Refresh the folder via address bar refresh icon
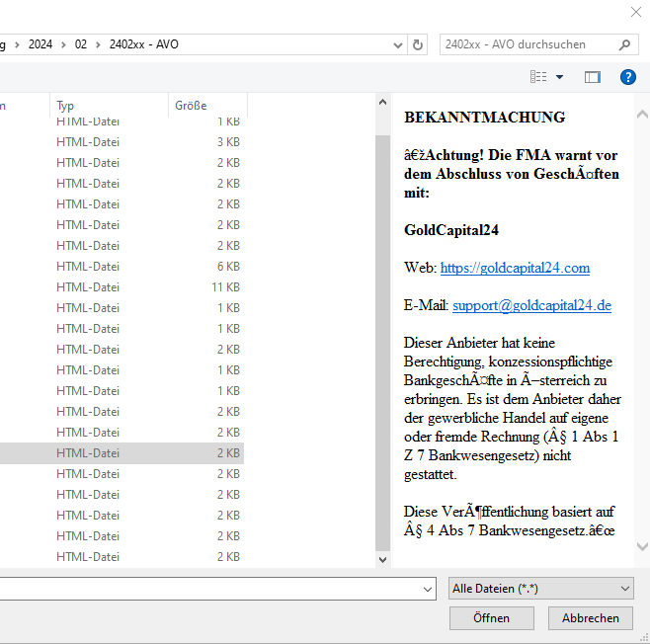Image resolution: width=650 pixels, height=644 pixels. coord(418,44)
